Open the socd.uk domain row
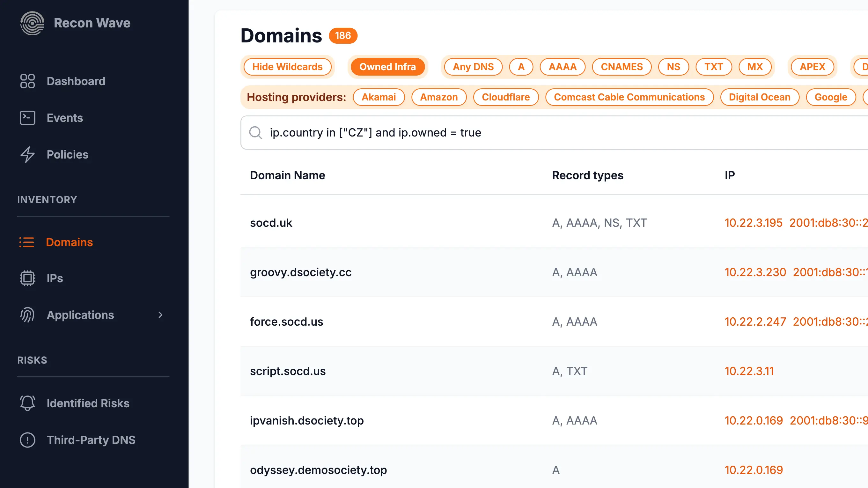Viewport: 868px width, 488px height. (x=554, y=223)
